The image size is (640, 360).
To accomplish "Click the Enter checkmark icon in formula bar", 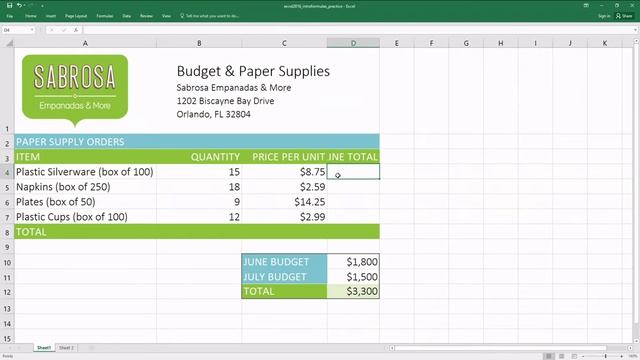I will [x=64, y=30].
